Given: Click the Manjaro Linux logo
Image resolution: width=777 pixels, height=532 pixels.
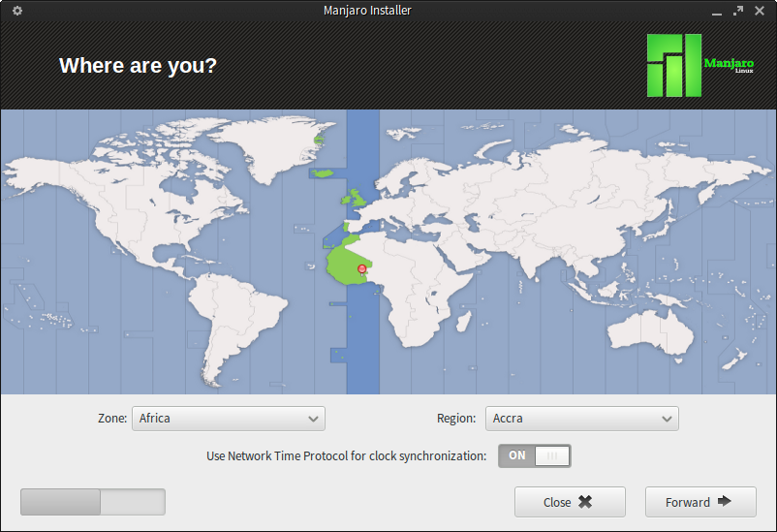Looking at the screenshot, I should tap(700, 65).
